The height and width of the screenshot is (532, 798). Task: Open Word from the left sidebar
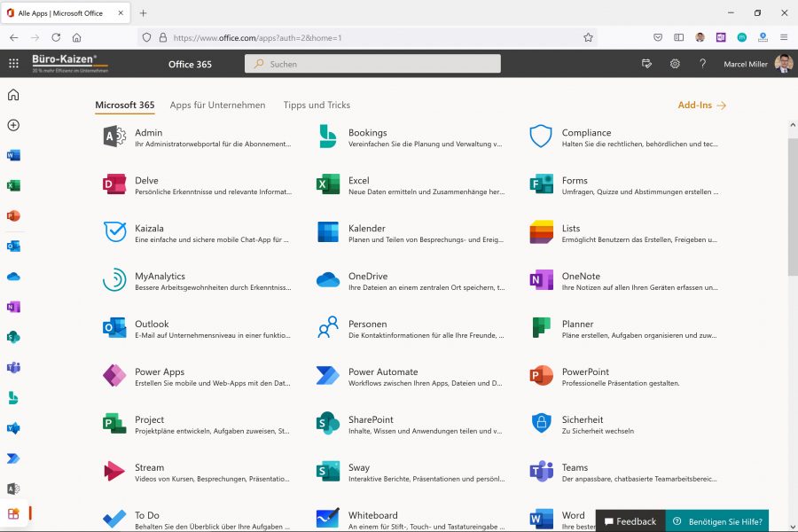(13, 155)
